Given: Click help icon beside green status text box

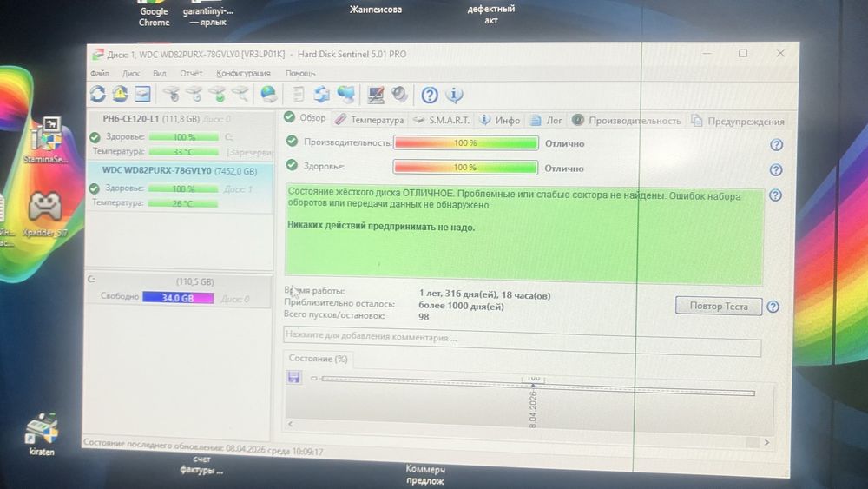Looking at the screenshot, I should (775, 195).
